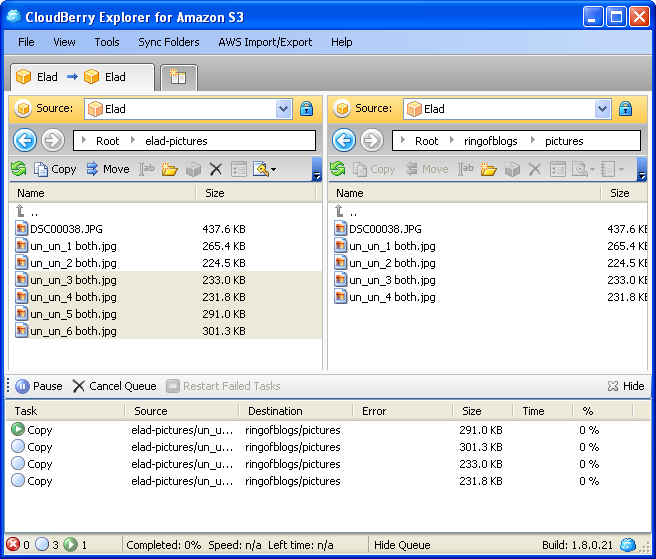Click Move in right pane toolbar
This screenshot has height=559, width=656.
point(427,169)
